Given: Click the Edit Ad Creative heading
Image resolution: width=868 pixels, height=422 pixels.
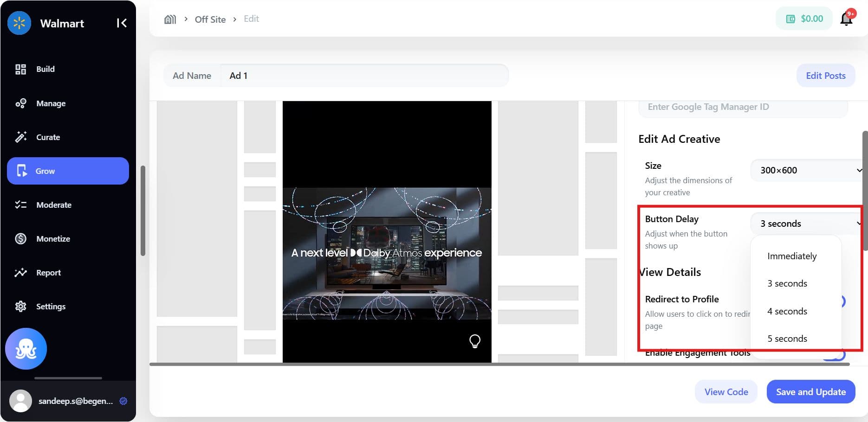Looking at the screenshot, I should coord(679,139).
